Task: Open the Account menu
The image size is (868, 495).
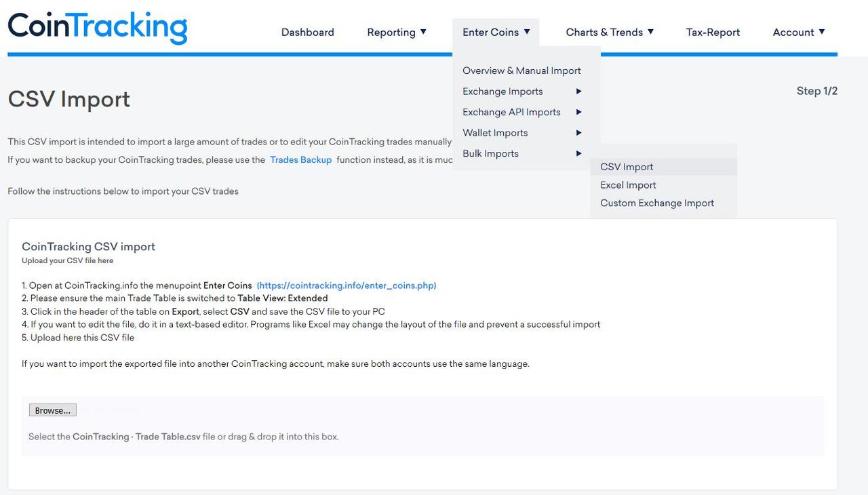Action: [x=793, y=32]
